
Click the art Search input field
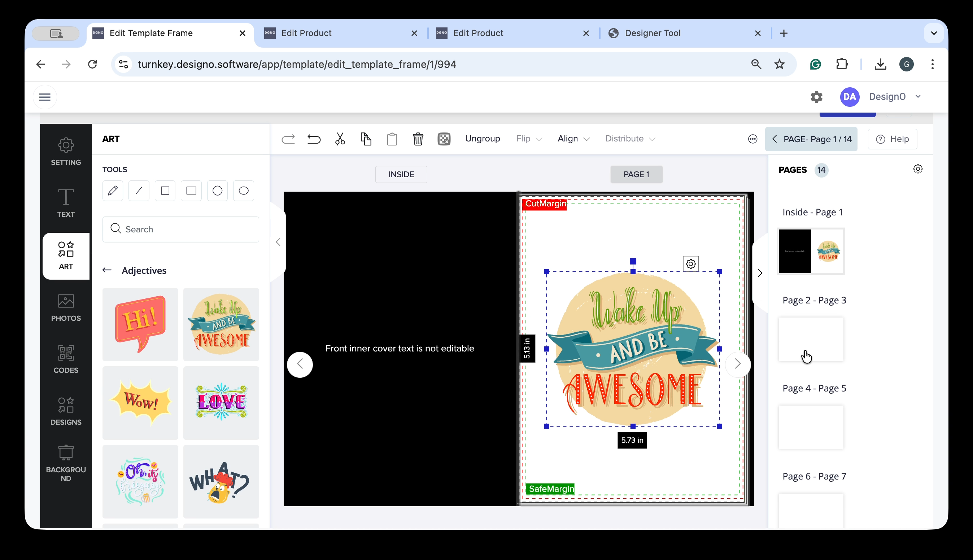click(181, 229)
